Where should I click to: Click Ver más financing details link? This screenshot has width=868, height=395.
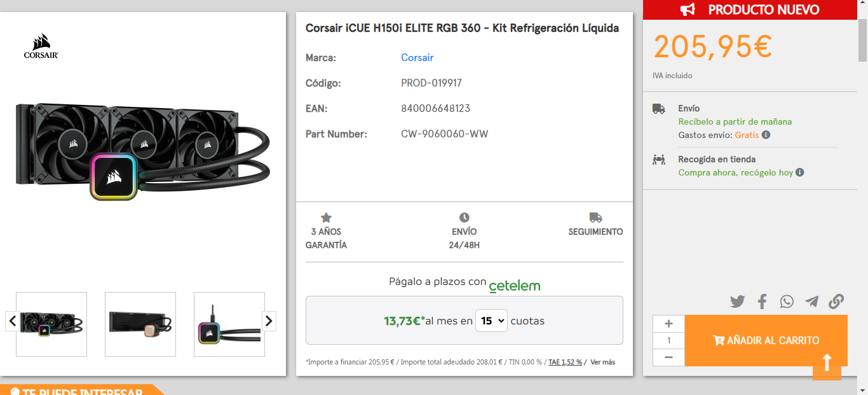tap(602, 362)
